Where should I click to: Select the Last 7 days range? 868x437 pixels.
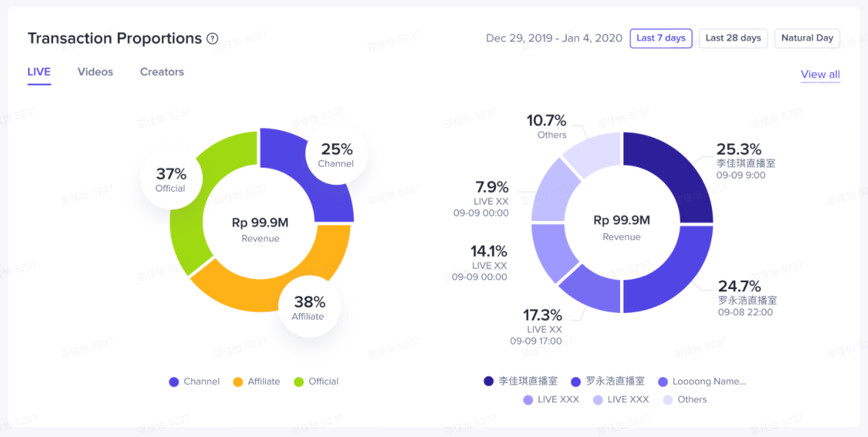click(660, 38)
